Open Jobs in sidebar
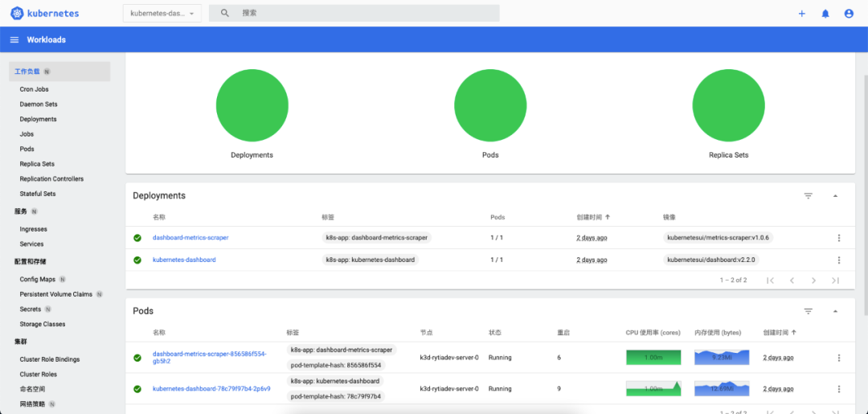 (x=27, y=134)
